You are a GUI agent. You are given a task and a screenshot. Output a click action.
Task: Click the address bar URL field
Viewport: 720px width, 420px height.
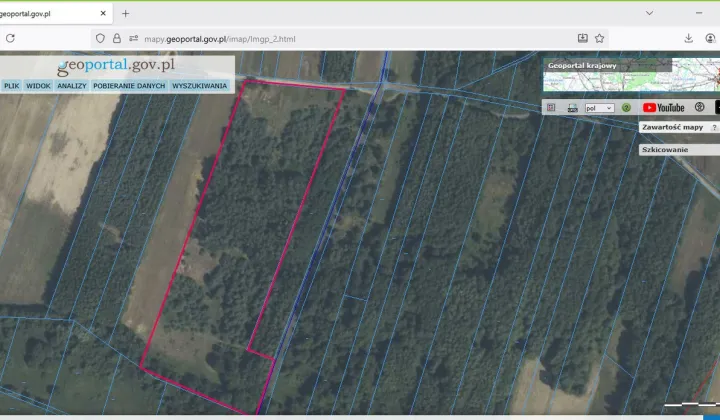pos(349,39)
